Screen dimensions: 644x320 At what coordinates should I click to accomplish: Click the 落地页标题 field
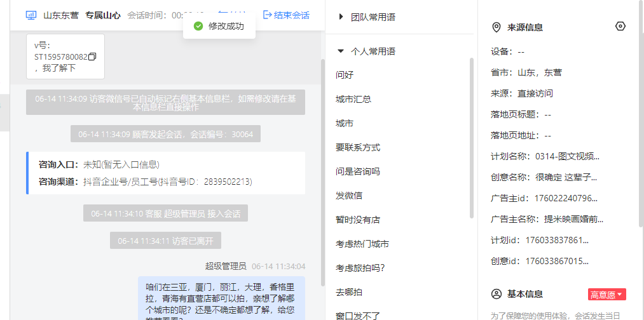coord(521,114)
